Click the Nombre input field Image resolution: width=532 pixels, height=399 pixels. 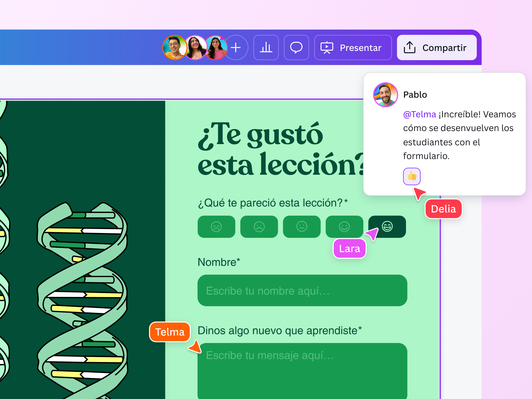coord(302,291)
